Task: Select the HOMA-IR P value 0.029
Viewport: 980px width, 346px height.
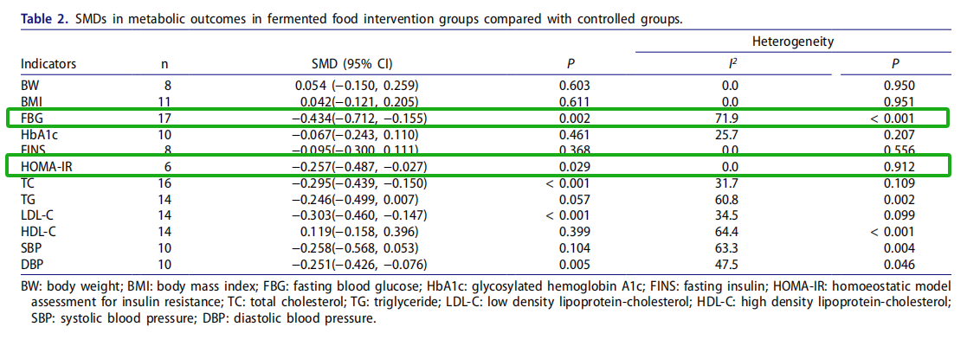Action: [573, 166]
